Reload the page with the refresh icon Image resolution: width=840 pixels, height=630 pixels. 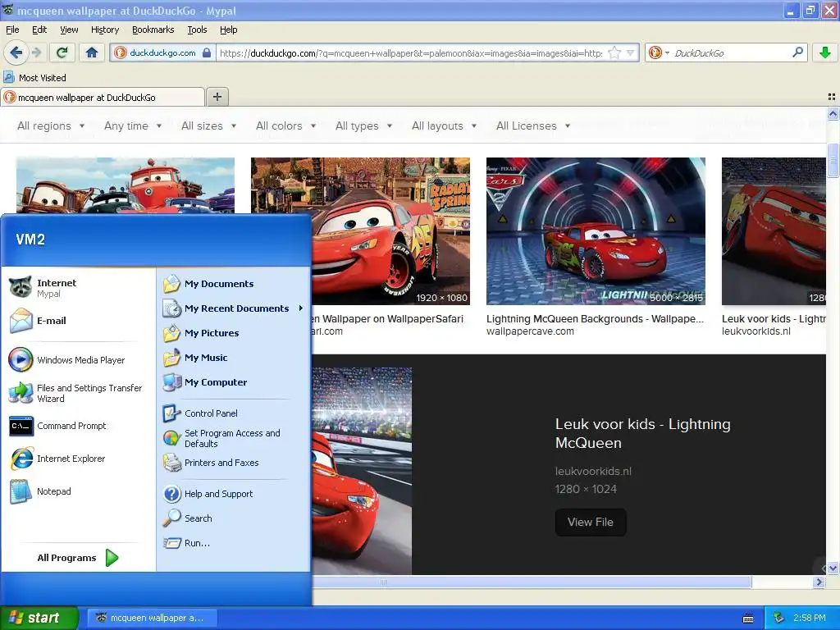point(62,52)
